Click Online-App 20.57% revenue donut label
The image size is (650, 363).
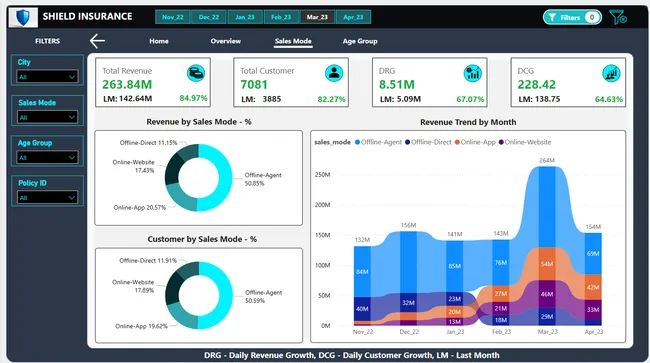point(140,208)
